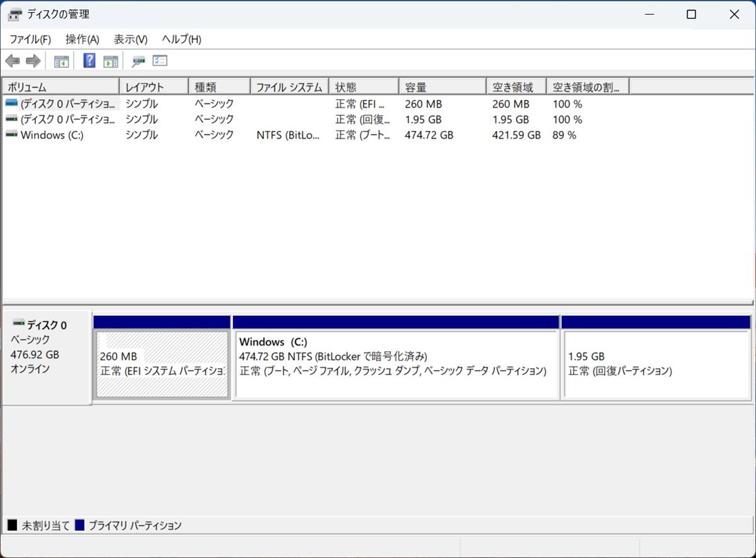Screen dimensions: 756x558
Task: Open the ヘルプ(H) menu
Action: tap(181, 39)
